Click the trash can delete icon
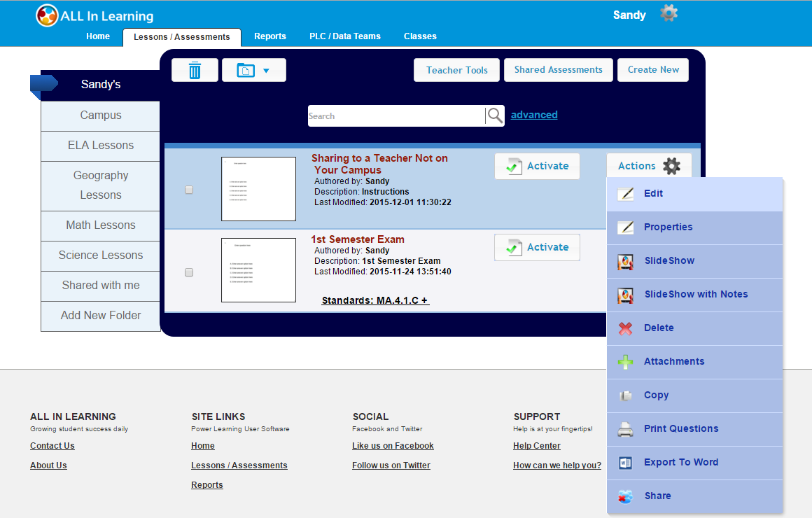Screen dimensions: 812x518 (195, 70)
